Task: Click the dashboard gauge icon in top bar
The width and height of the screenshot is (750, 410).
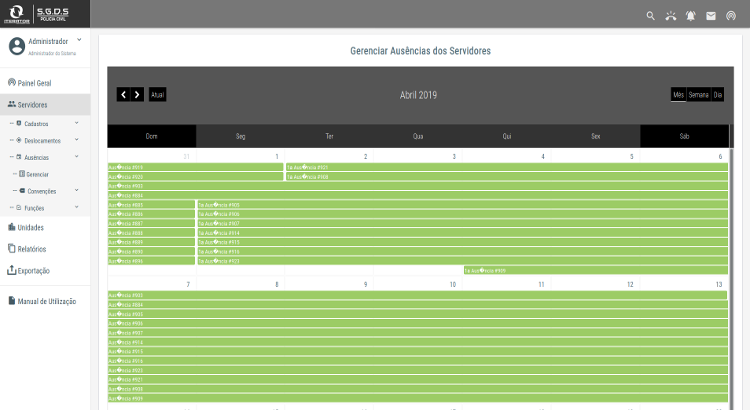Action: point(731,16)
